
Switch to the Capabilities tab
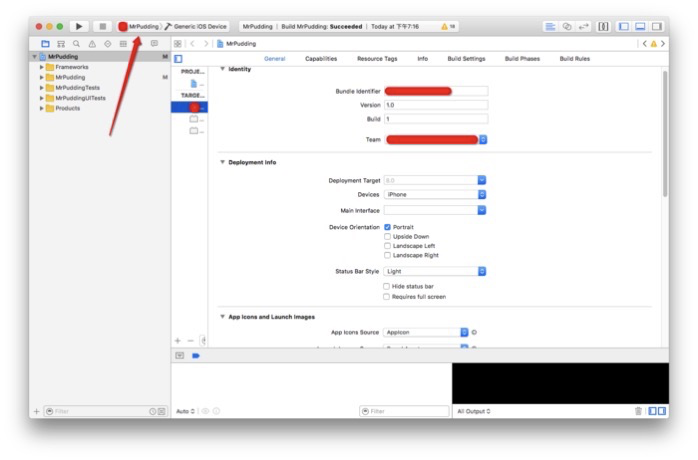(x=321, y=59)
